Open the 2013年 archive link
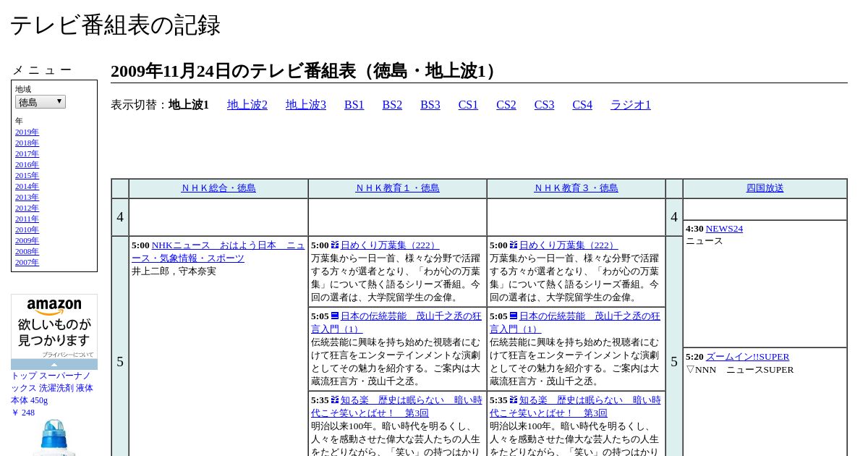 tap(27, 197)
